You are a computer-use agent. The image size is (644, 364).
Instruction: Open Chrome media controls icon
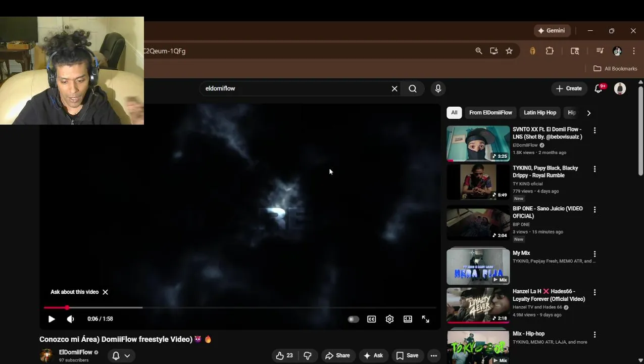[x=600, y=51]
